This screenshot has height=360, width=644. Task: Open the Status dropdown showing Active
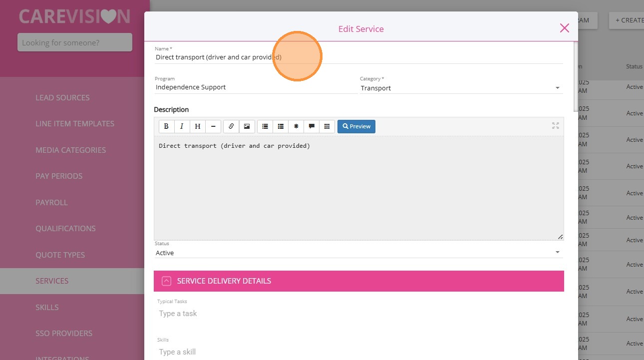click(x=358, y=253)
